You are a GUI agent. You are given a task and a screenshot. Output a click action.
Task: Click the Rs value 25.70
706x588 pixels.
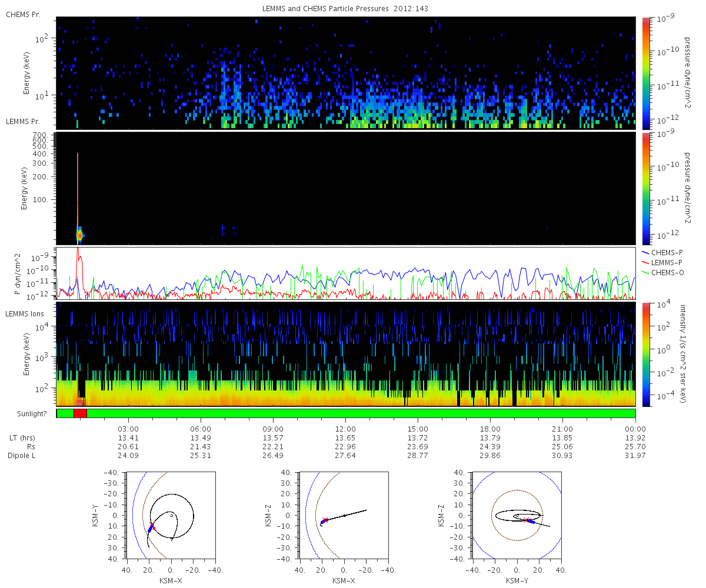point(635,447)
